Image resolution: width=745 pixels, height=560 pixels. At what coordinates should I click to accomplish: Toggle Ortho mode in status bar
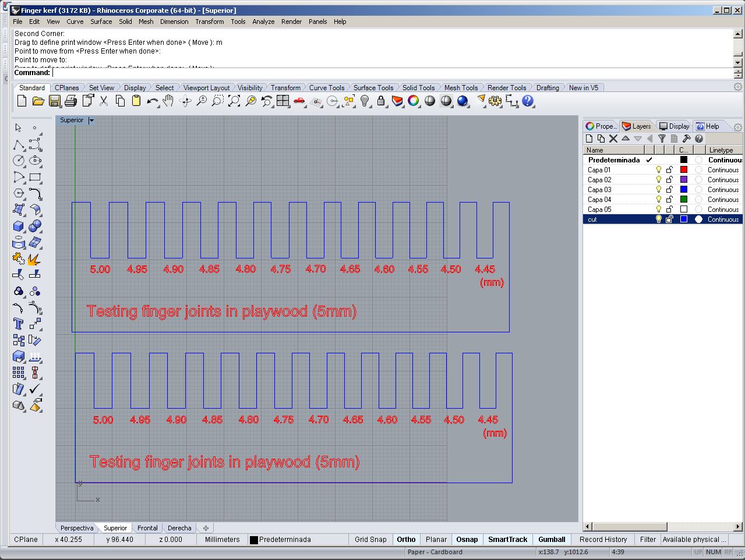(406, 540)
